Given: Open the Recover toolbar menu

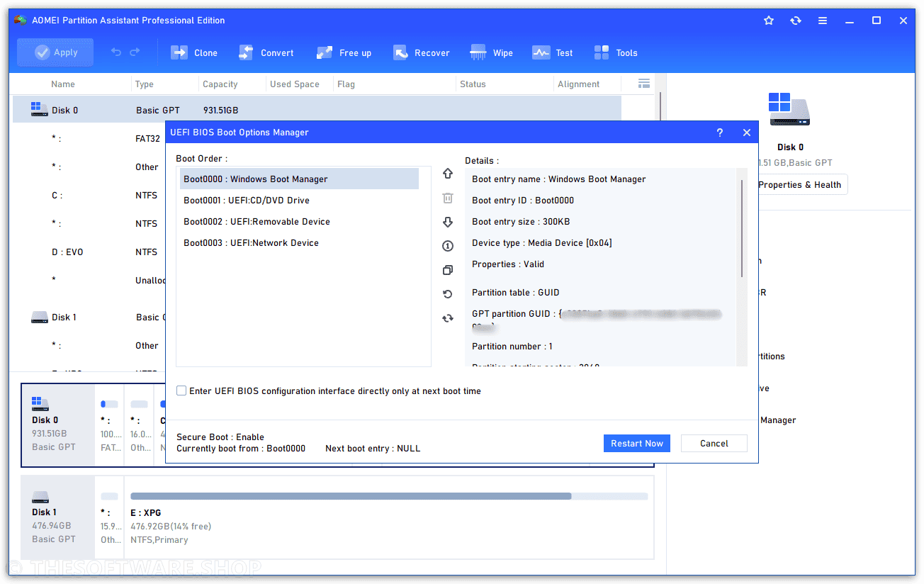Looking at the screenshot, I should [x=421, y=52].
